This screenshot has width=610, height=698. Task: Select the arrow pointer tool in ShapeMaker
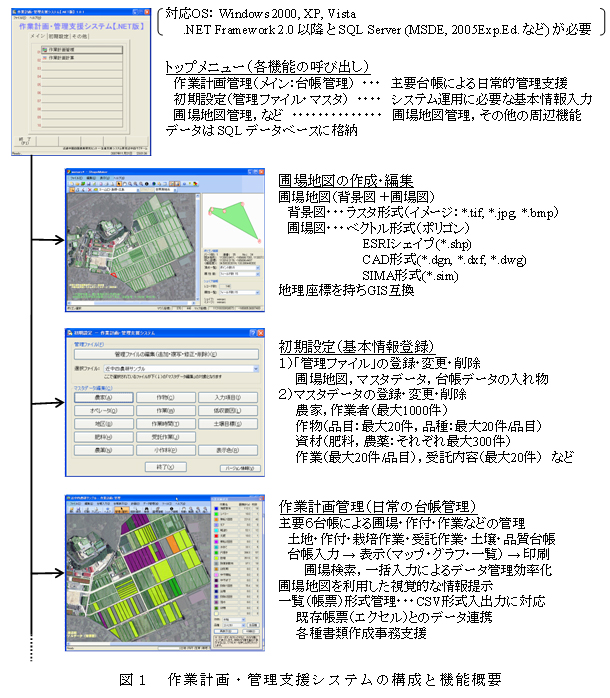tap(119, 183)
